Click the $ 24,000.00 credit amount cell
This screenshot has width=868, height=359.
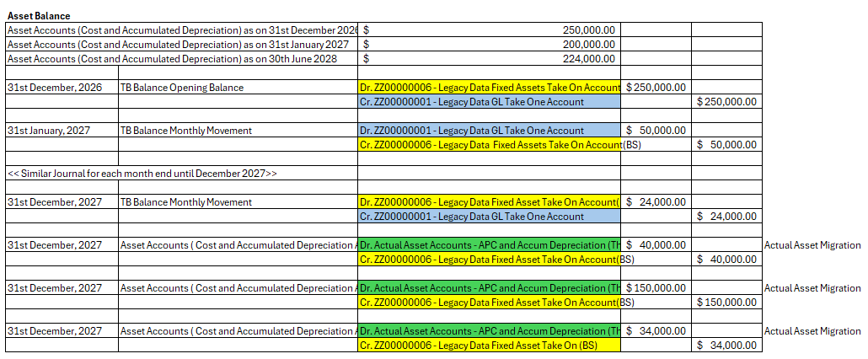point(727,217)
